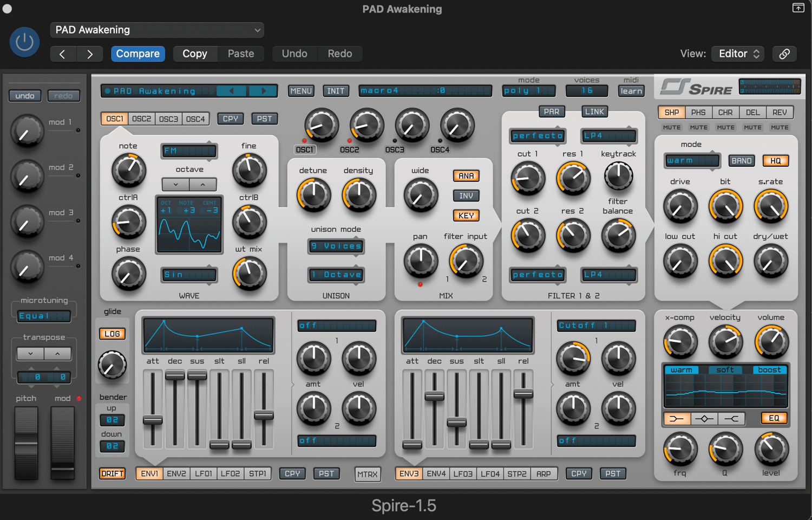The width and height of the screenshot is (812, 520).
Task: Select the high shelf EQ shape icon
Action: pos(731,419)
